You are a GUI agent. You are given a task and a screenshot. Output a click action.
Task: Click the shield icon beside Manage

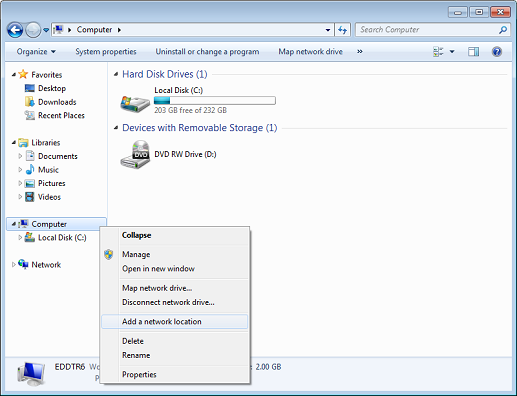coord(109,254)
